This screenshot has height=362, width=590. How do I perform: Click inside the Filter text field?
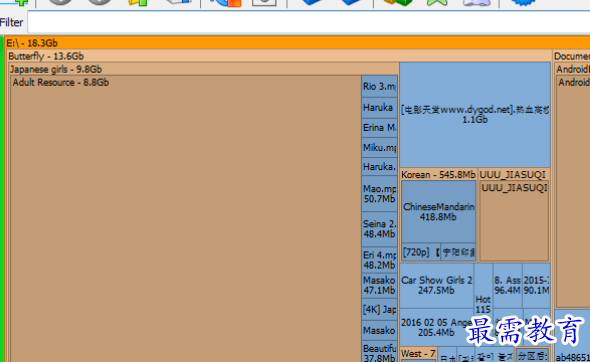309,23
